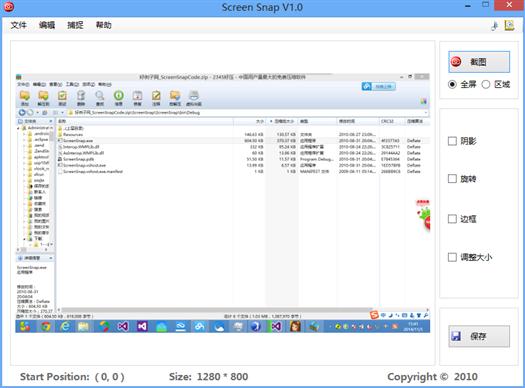This screenshot has width=525, height=388.
Task: Click the Size: 1280 * 800 text
Action: 208,377
